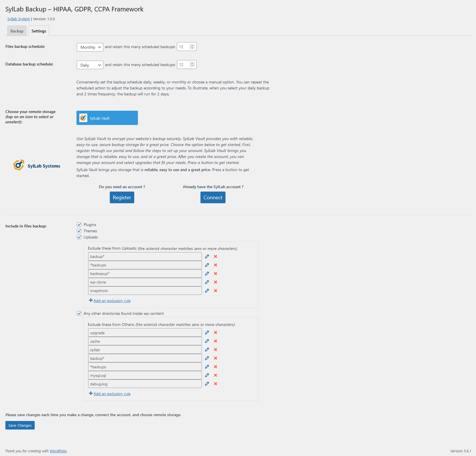476x456 pixels.
Task: Uncheck the Uploads checkbox
Action: point(79,237)
